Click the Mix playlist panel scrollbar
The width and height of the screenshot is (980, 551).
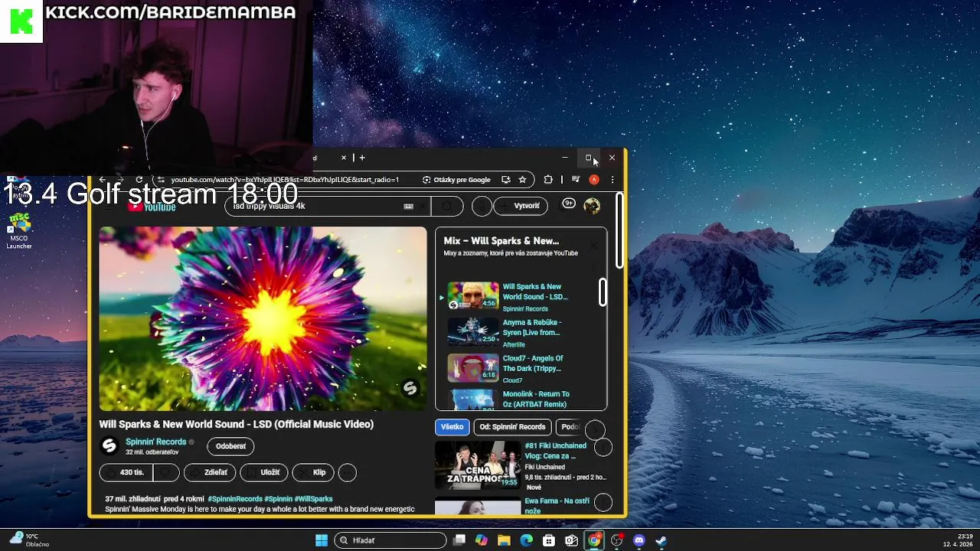pyautogui.click(x=603, y=292)
